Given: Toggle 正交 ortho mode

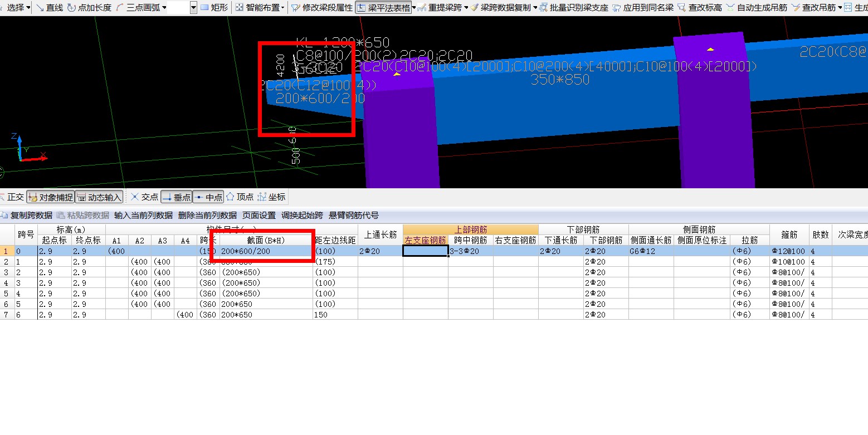Looking at the screenshot, I should tap(12, 197).
